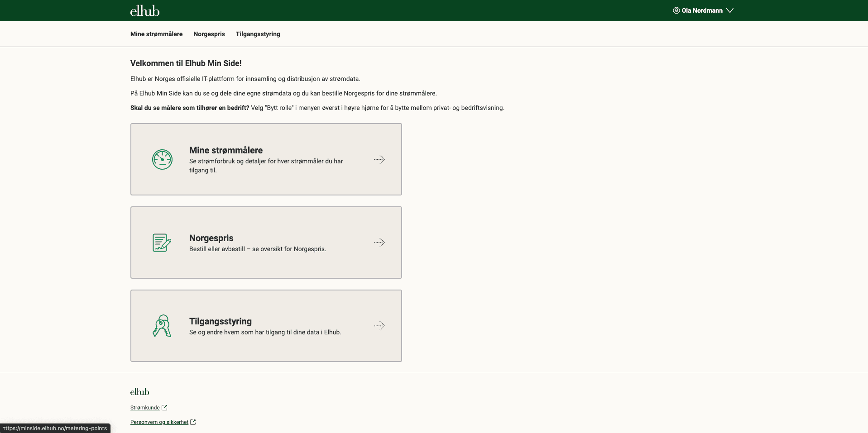The image size is (868, 433).
Task: Click the external link icon next to Strømkunde
Action: pos(164,408)
